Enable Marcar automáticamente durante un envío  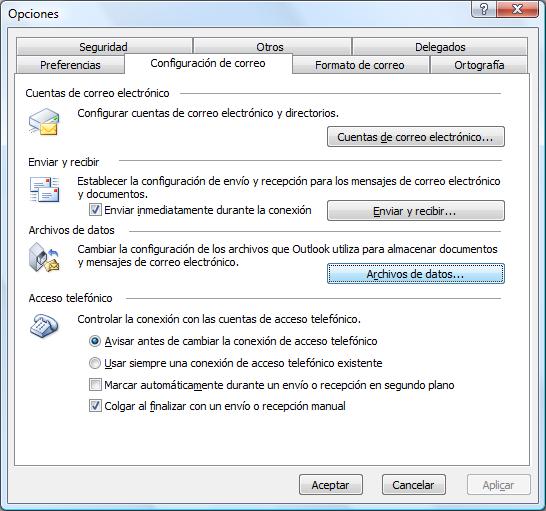click(95, 385)
